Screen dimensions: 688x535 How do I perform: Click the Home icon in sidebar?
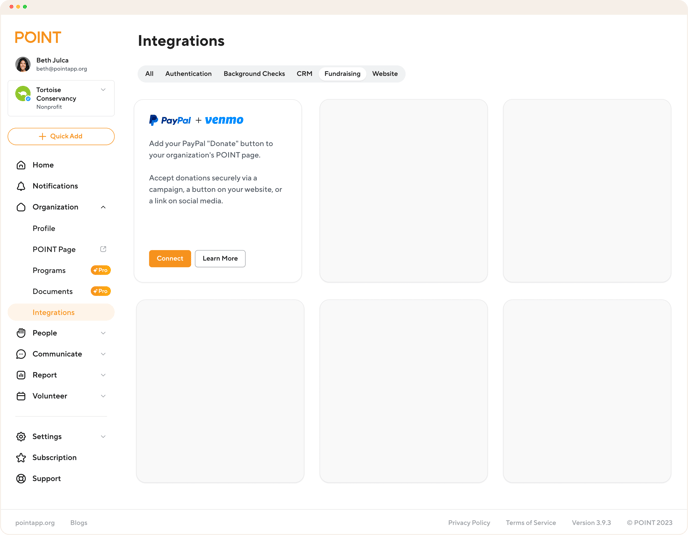point(21,165)
